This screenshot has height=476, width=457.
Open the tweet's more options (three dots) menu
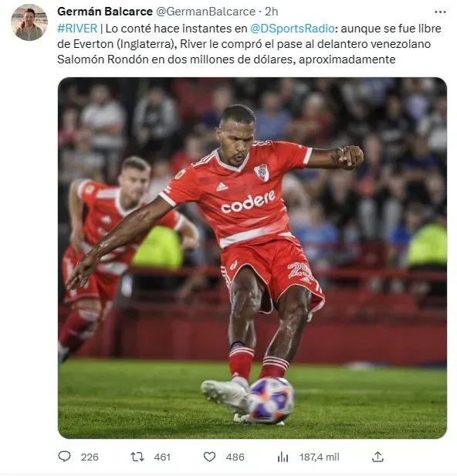440,12
